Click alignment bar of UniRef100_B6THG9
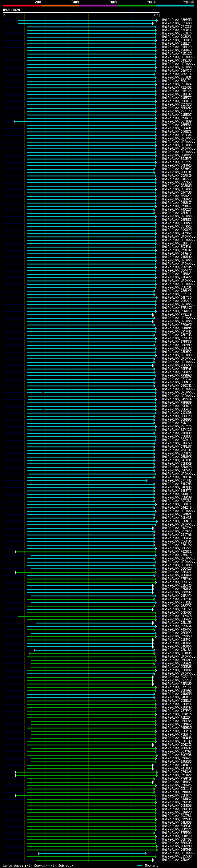197x868 pixels. (x=85, y=122)
